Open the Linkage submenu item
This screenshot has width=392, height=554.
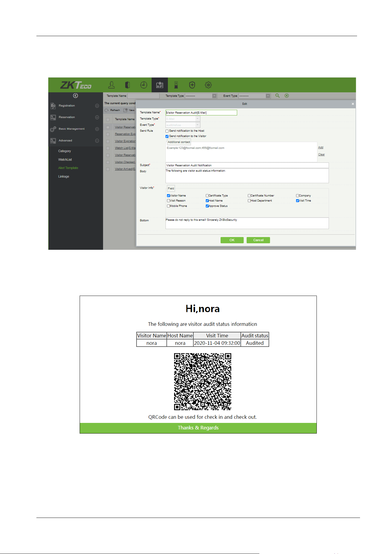(x=64, y=176)
